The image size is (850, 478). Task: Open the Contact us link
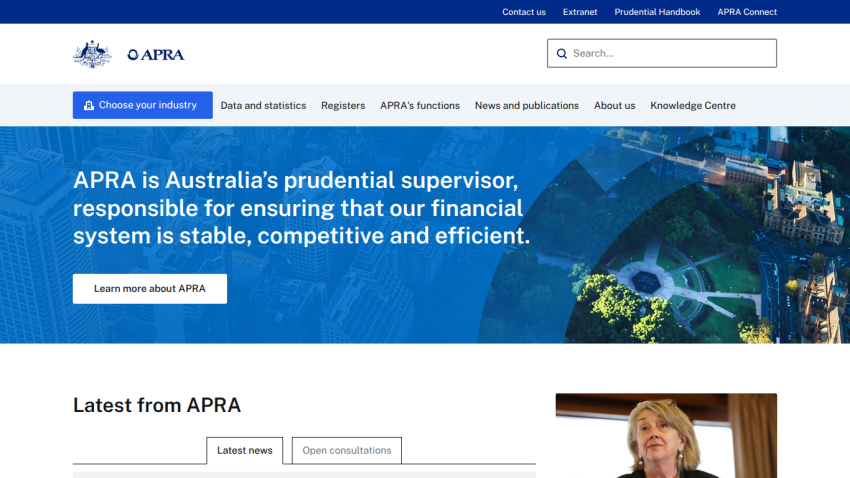point(524,12)
